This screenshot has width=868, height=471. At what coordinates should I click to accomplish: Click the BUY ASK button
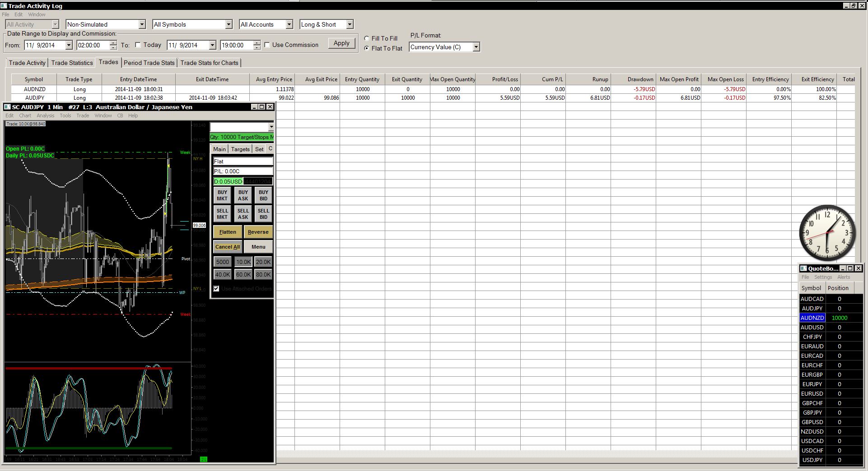tap(243, 195)
